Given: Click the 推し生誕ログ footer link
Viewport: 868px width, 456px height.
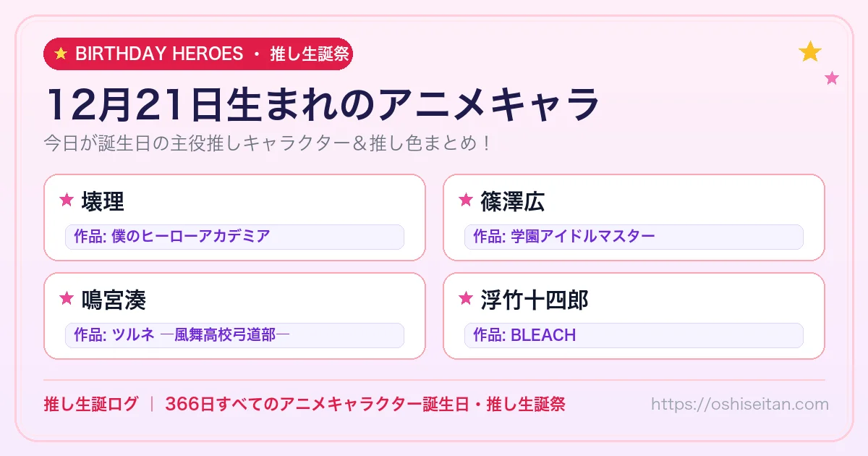Looking at the screenshot, I should 90,404.
